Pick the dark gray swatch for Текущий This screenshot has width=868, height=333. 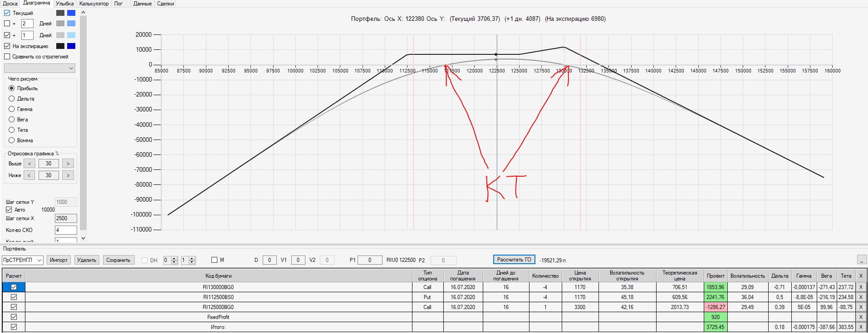tap(60, 13)
